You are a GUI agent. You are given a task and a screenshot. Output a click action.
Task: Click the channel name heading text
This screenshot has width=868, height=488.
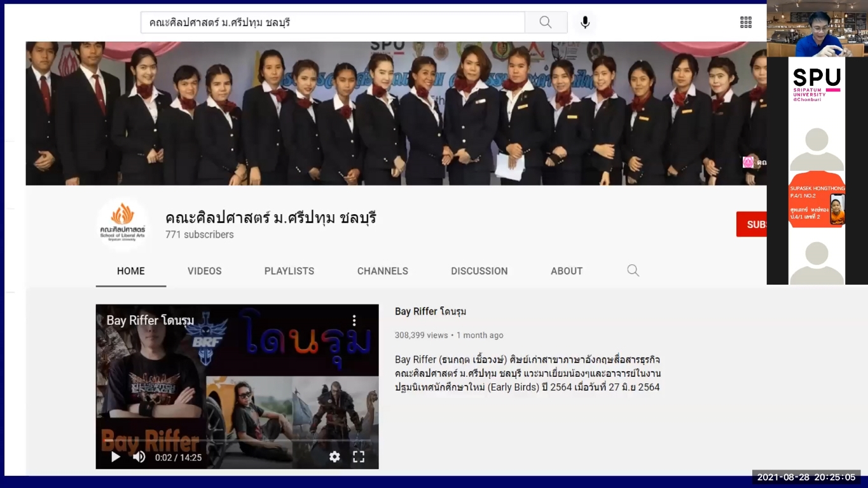pos(271,217)
